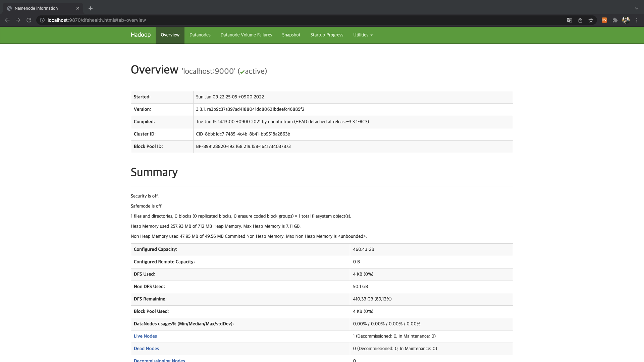Screen dimensions: 644x362
Task: Click the Summary heading
Action: click(x=154, y=172)
